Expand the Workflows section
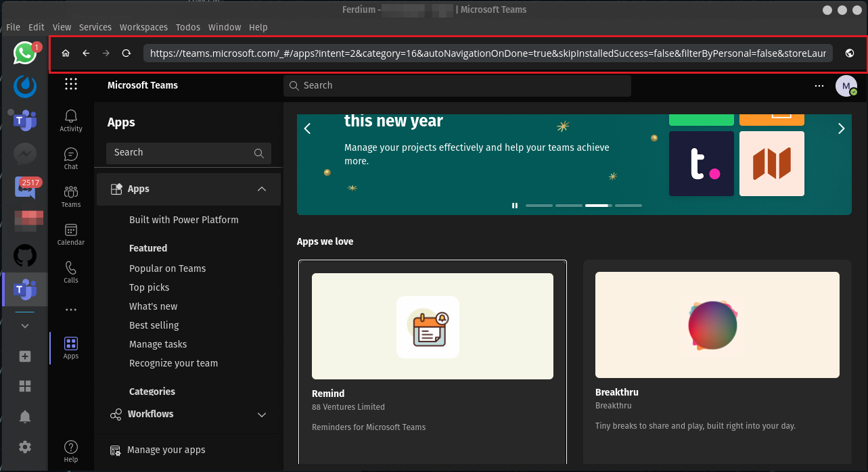 [x=262, y=415]
